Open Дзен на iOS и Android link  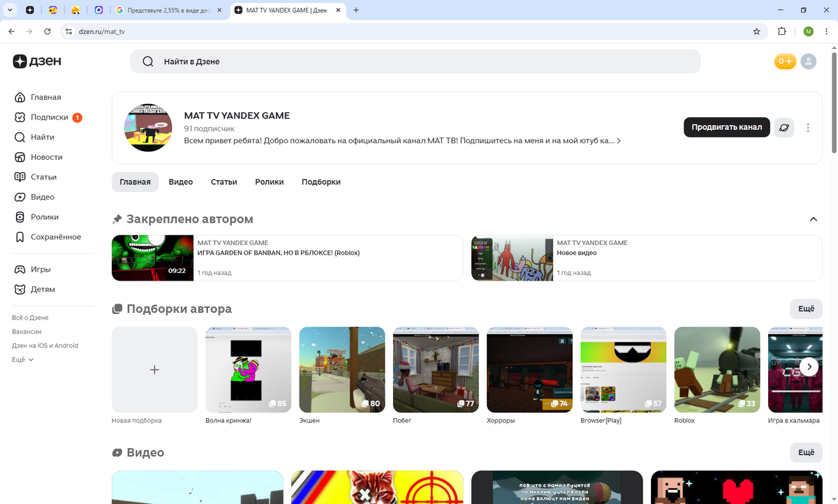click(x=45, y=346)
